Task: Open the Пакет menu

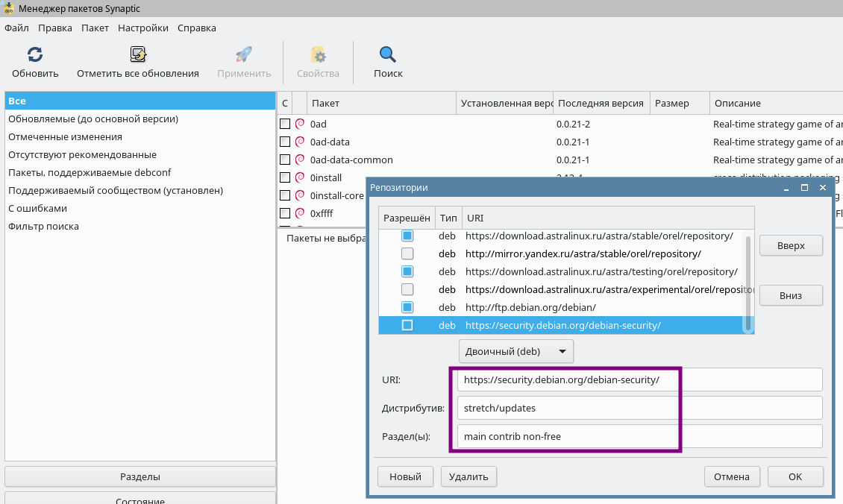Action: (x=95, y=28)
